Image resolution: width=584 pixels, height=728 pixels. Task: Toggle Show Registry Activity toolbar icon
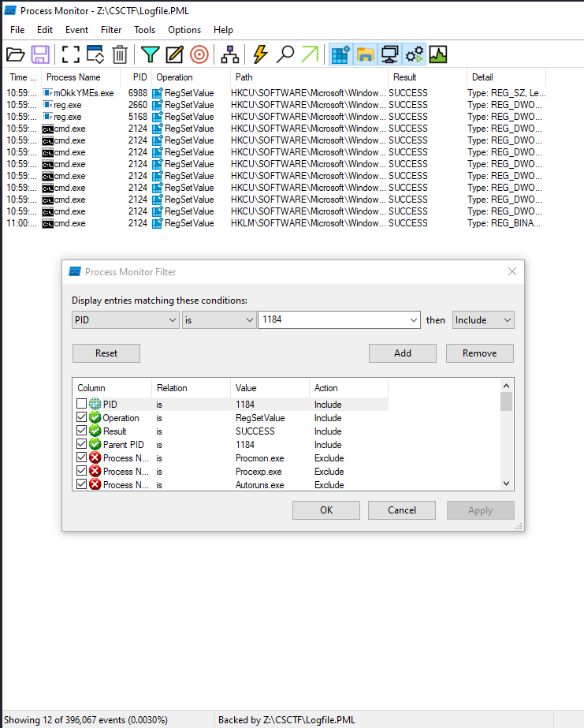(x=340, y=54)
